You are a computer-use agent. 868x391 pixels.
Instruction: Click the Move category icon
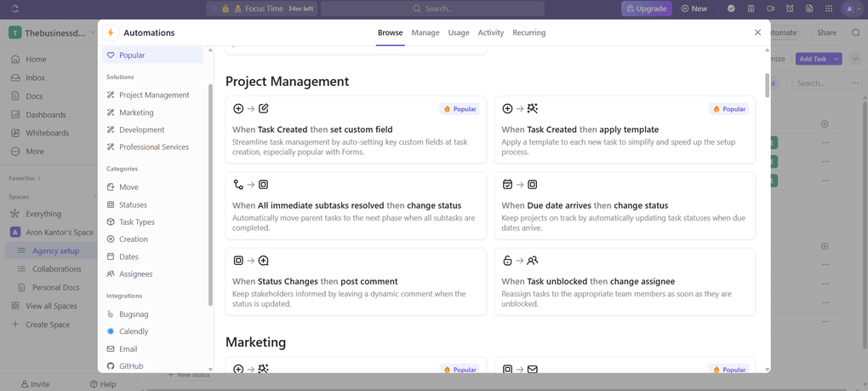[x=110, y=187]
